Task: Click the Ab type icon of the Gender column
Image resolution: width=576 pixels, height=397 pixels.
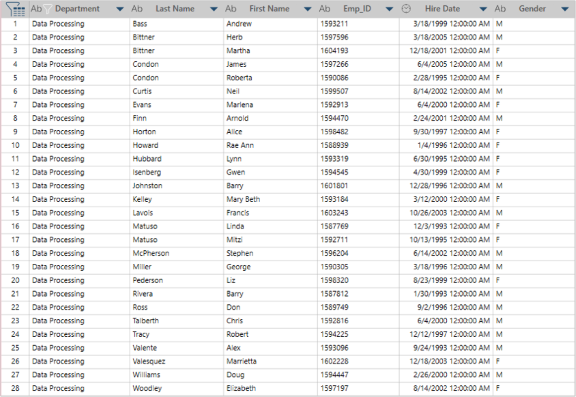Action: pos(500,8)
